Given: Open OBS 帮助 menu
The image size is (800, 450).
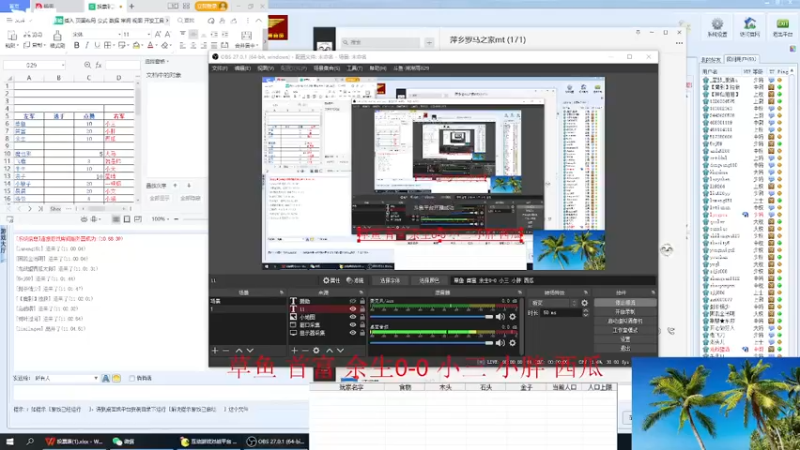Looking at the screenshot, I should (x=378, y=68).
